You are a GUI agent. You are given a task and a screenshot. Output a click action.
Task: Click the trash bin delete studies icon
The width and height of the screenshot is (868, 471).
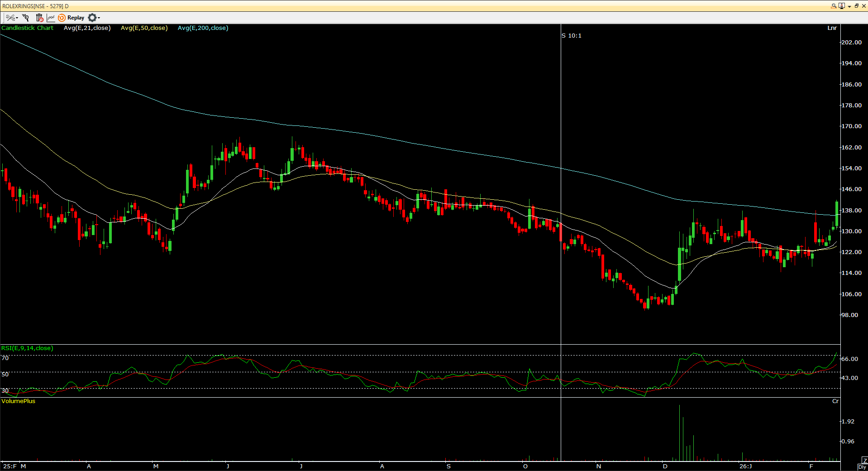pos(39,18)
